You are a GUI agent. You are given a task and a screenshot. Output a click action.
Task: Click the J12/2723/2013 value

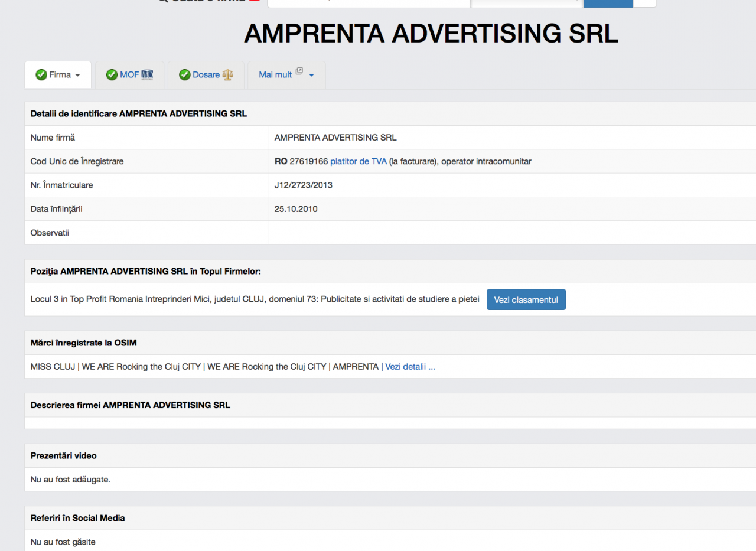coord(304,185)
